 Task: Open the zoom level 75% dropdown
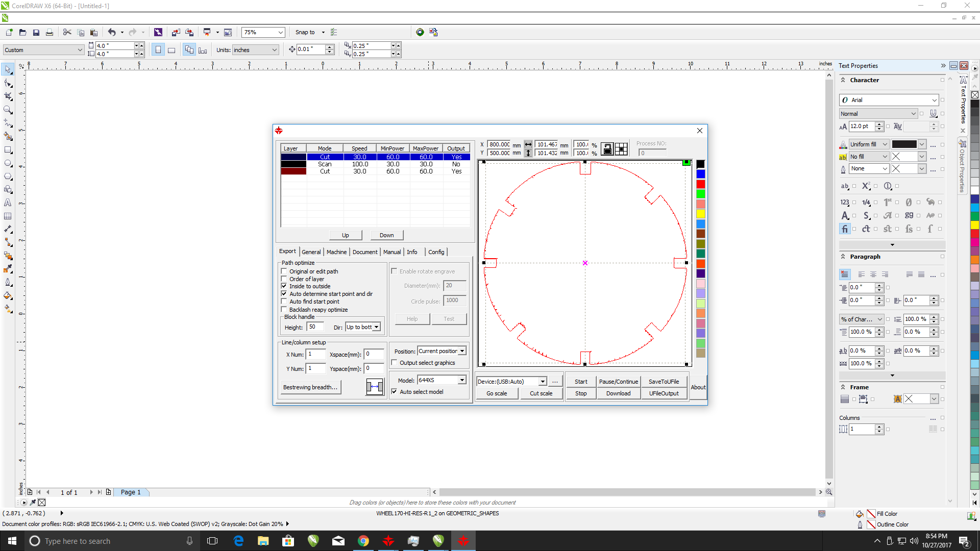click(280, 32)
